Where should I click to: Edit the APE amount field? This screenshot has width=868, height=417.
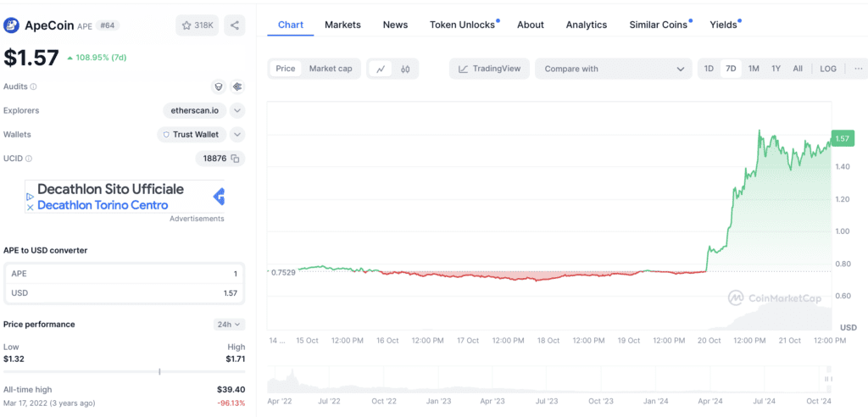125,274
